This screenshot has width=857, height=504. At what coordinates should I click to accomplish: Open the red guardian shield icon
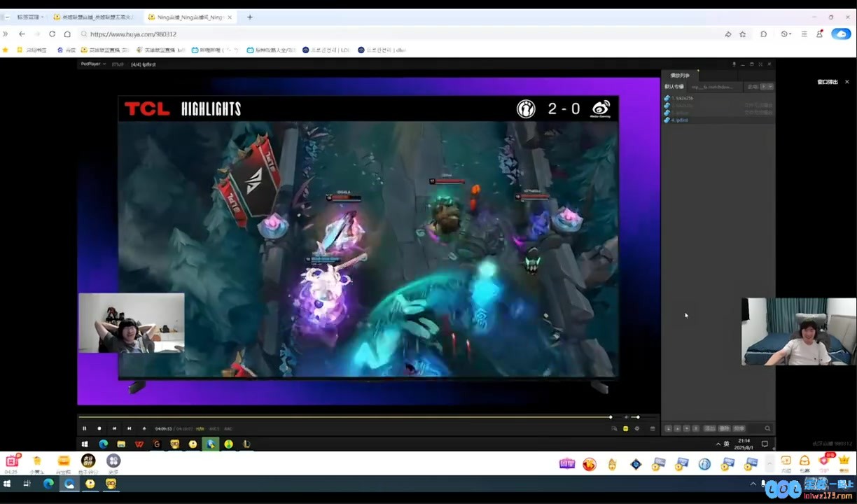coord(824,461)
